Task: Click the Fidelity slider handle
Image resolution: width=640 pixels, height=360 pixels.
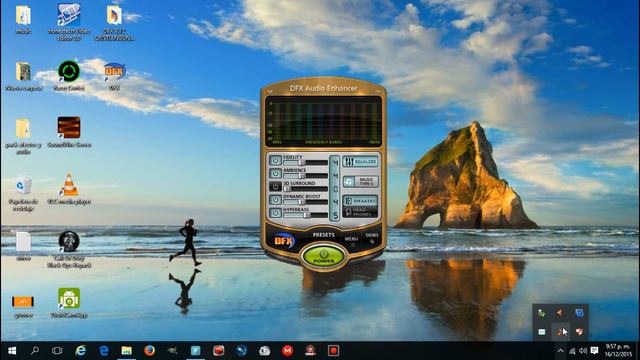Action: 302,162
